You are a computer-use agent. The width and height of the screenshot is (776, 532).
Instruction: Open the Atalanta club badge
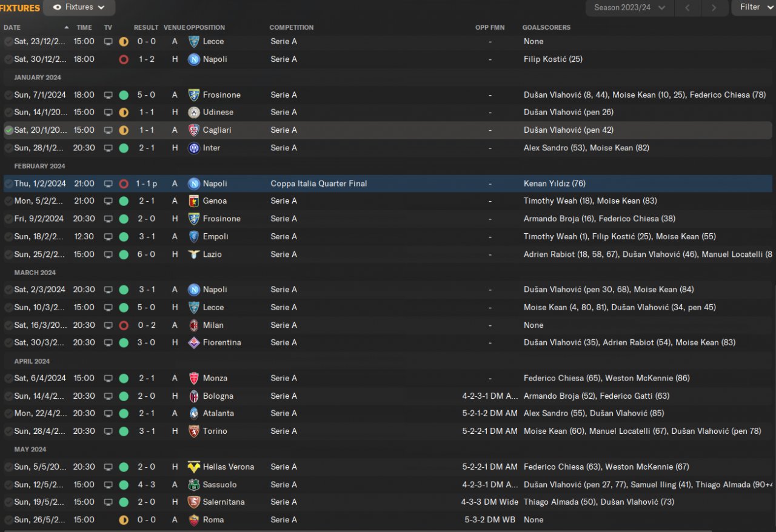[x=194, y=413]
